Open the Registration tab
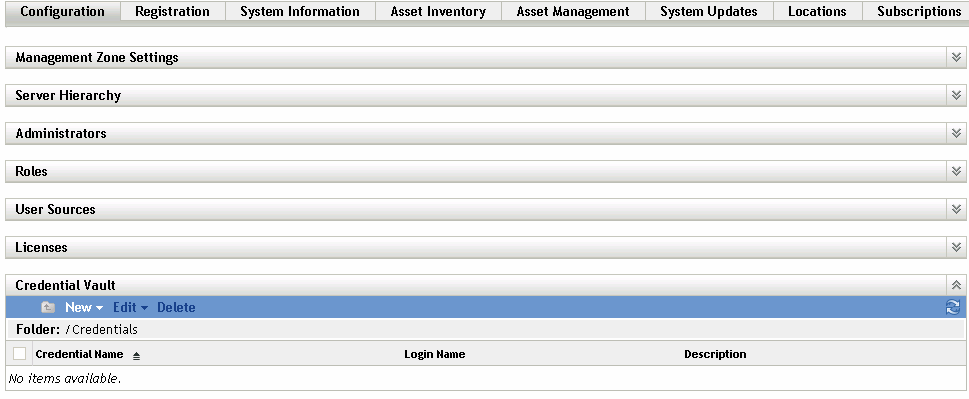Viewport: 969px width, 399px height. pyautogui.click(x=172, y=12)
